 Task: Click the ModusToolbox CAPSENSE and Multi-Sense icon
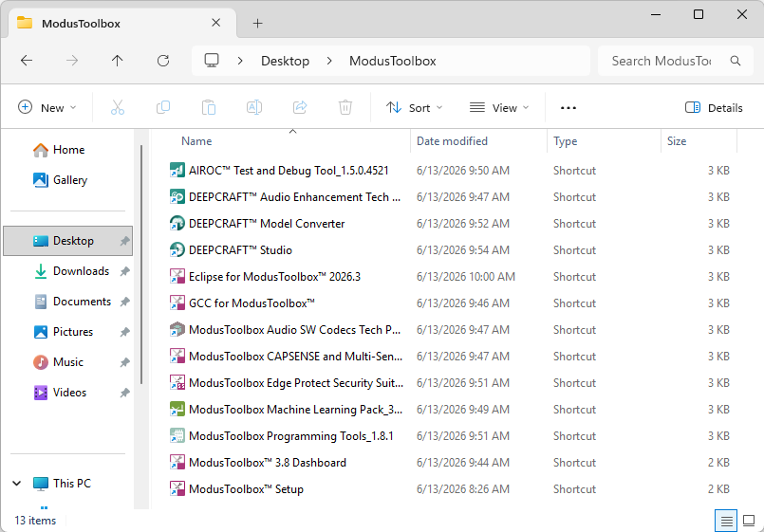pyautogui.click(x=177, y=357)
